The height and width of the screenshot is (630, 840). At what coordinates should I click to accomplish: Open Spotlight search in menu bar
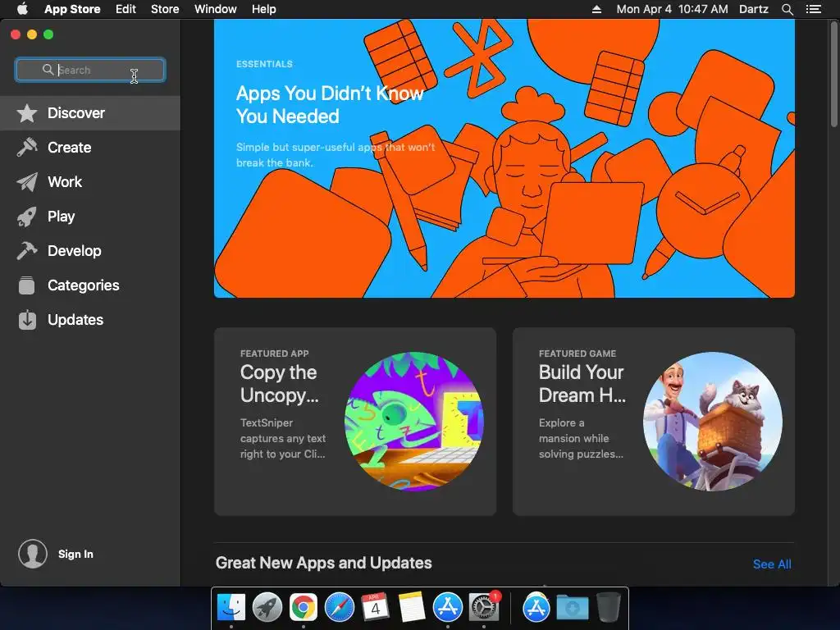(x=787, y=9)
